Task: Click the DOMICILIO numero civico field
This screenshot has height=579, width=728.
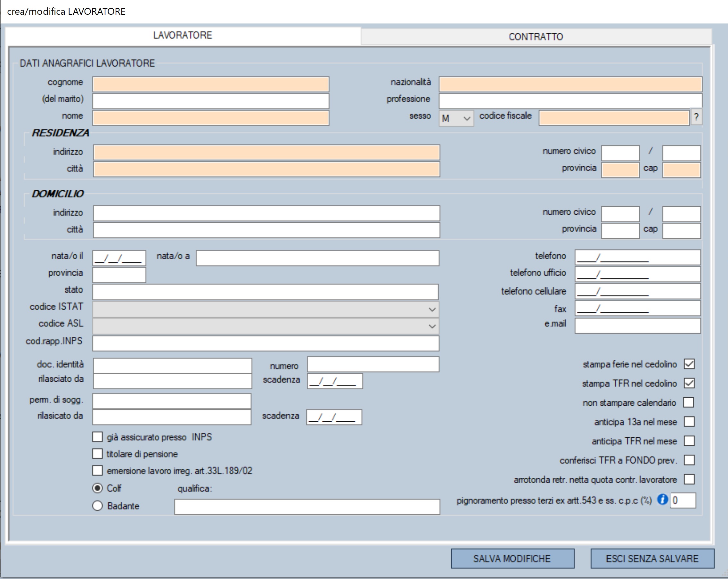Action: click(620, 214)
